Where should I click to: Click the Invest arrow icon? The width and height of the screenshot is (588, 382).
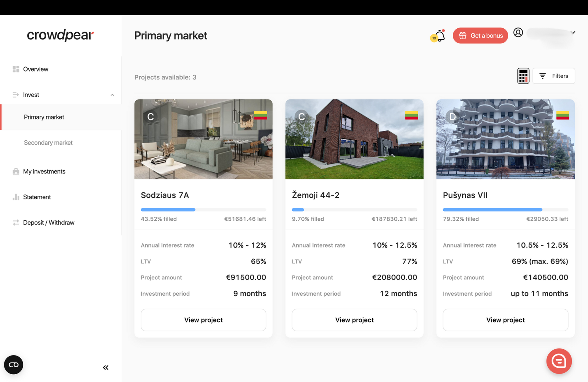tap(16, 95)
